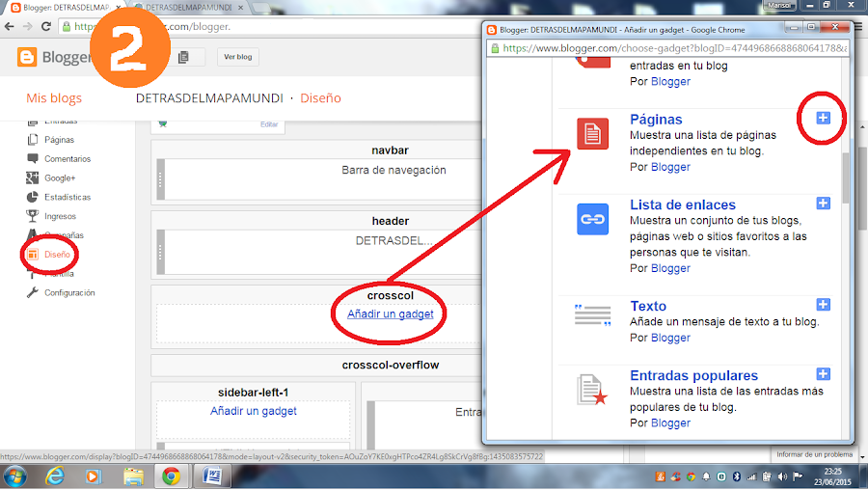Click the Lista de enlaces title link
Image resolution: width=868 pixels, height=490 pixels.
(x=683, y=204)
